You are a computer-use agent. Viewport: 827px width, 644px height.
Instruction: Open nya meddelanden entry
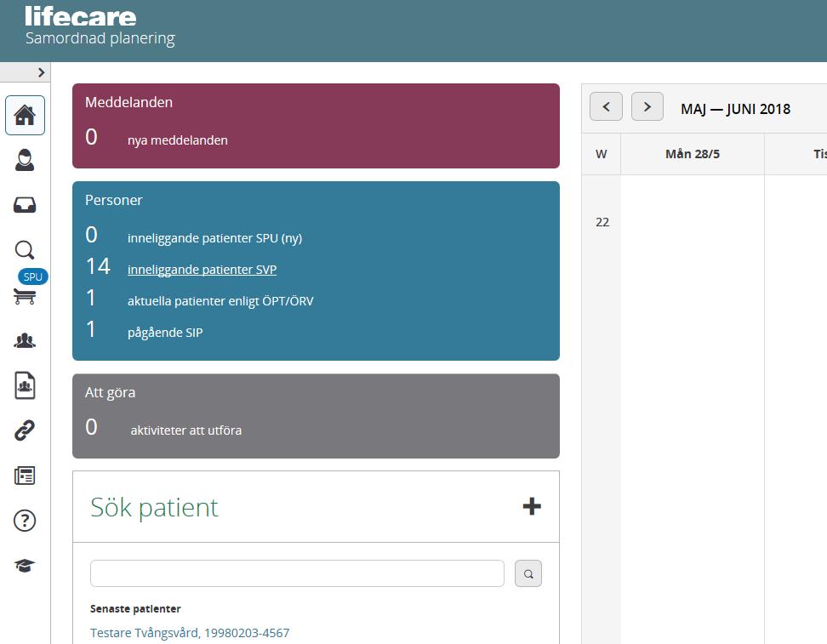click(178, 140)
